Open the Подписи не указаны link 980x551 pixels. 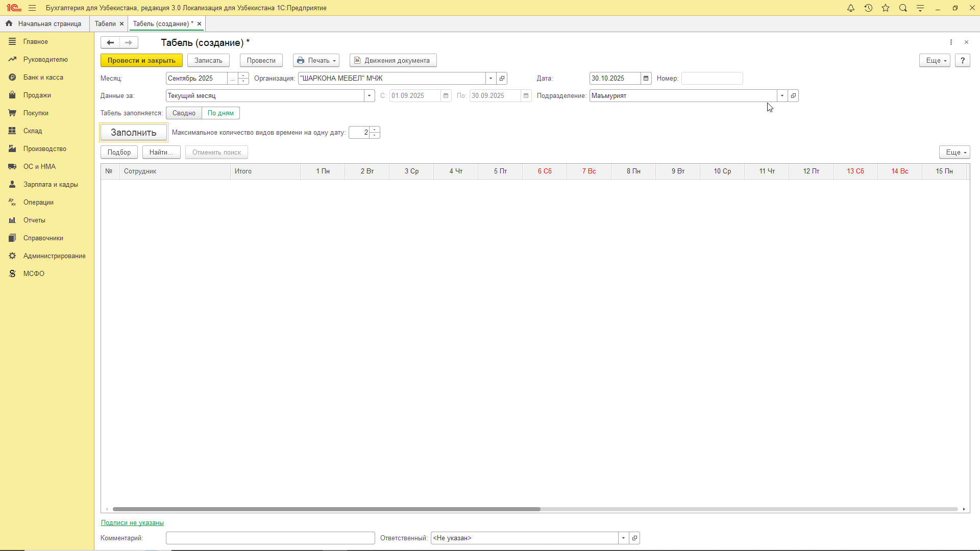[132, 523]
